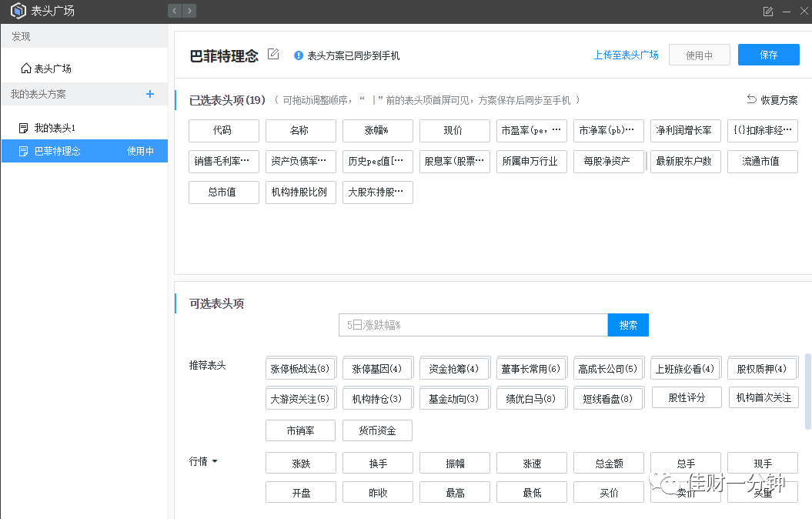Screen dimensions: 812x519
Task: Save the scheme with 保存
Action: click(x=768, y=55)
